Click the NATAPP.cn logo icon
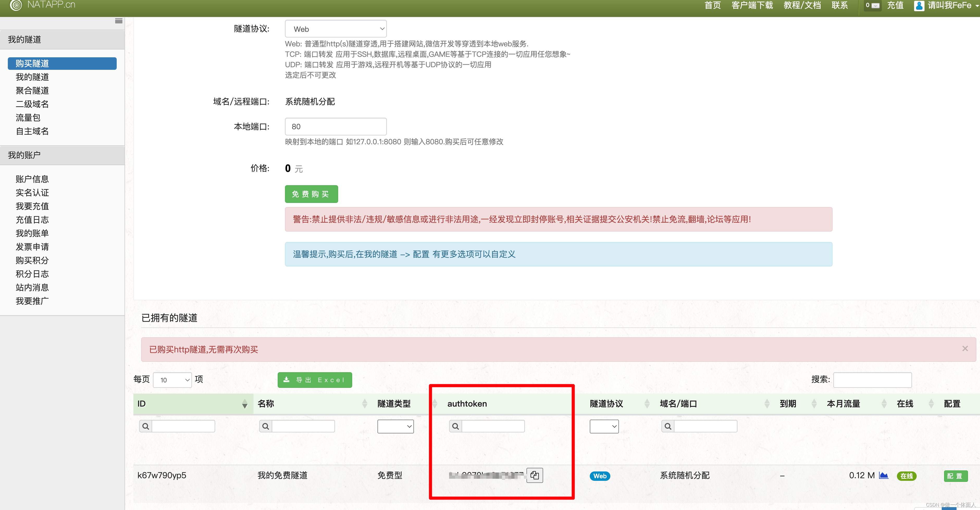The height and width of the screenshot is (510, 980). tap(16, 5)
